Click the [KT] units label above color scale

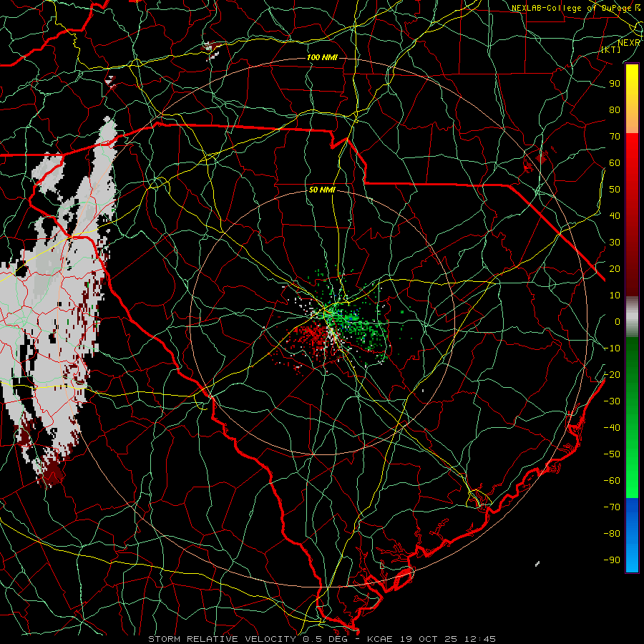click(x=611, y=49)
